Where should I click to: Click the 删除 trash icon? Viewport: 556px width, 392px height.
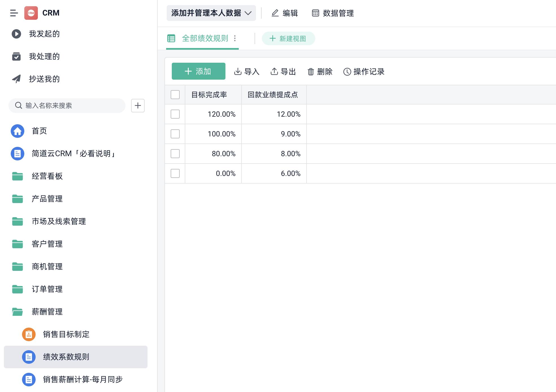(311, 72)
